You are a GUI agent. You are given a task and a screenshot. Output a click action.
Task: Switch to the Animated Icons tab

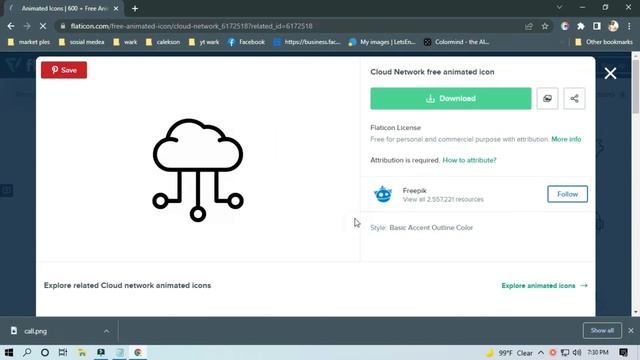pos(63,9)
